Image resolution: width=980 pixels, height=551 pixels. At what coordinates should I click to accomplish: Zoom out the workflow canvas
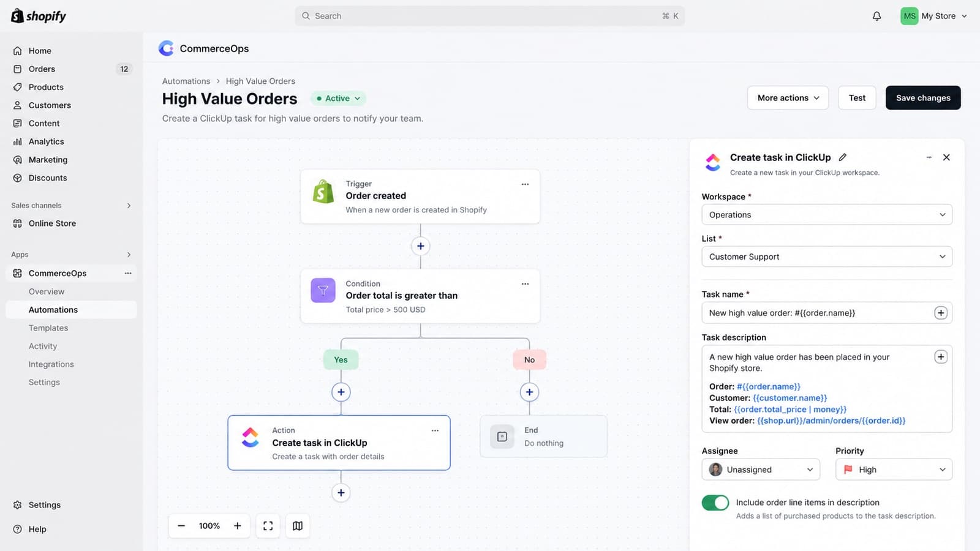tap(181, 526)
